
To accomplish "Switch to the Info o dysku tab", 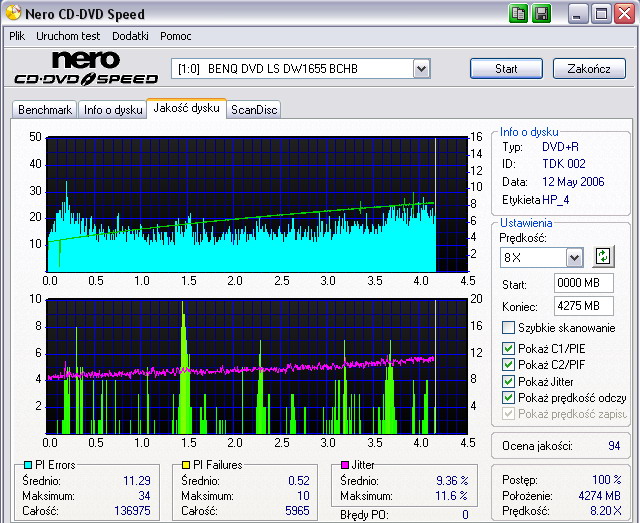I will pos(113,110).
